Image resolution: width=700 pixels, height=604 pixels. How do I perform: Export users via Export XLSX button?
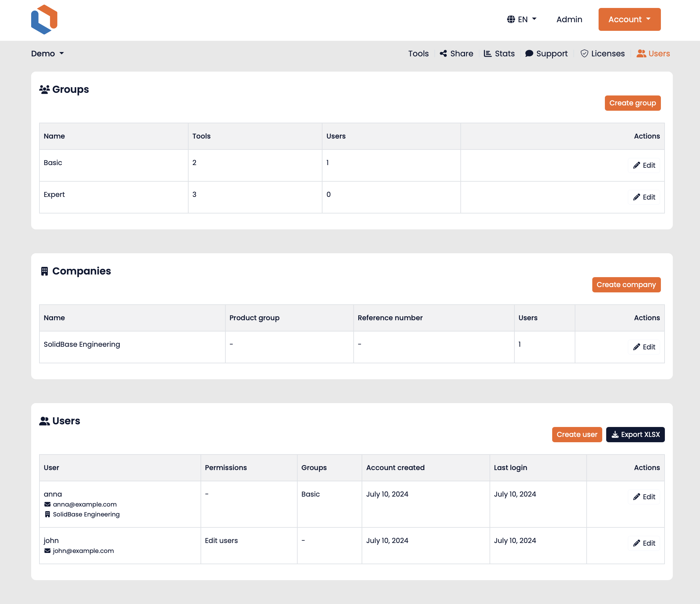(635, 434)
